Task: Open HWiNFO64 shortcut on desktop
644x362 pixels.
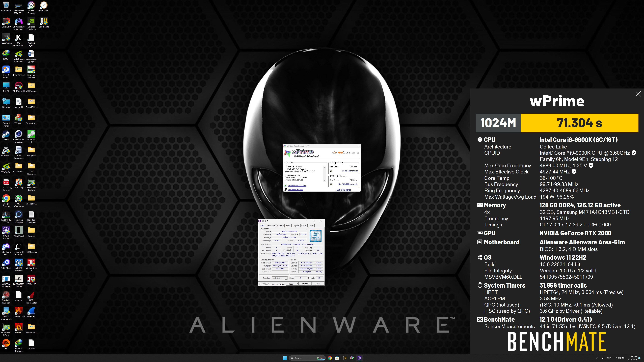Action: pos(6,282)
